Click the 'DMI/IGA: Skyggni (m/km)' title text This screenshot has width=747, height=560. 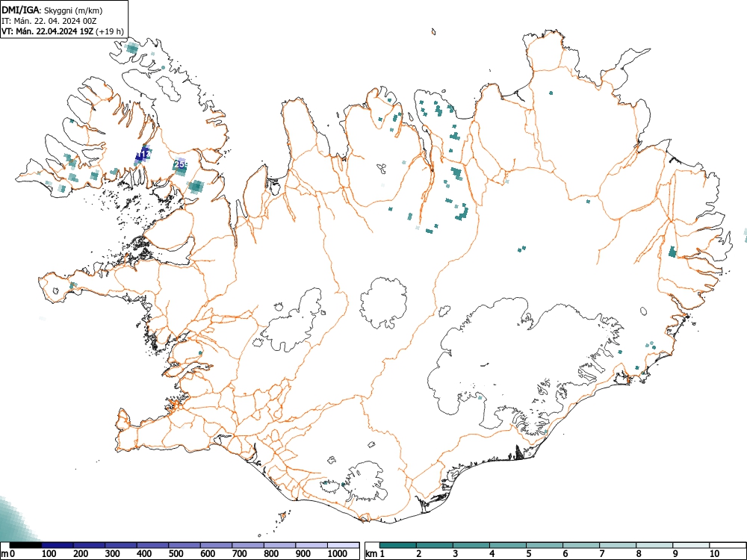coord(52,10)
